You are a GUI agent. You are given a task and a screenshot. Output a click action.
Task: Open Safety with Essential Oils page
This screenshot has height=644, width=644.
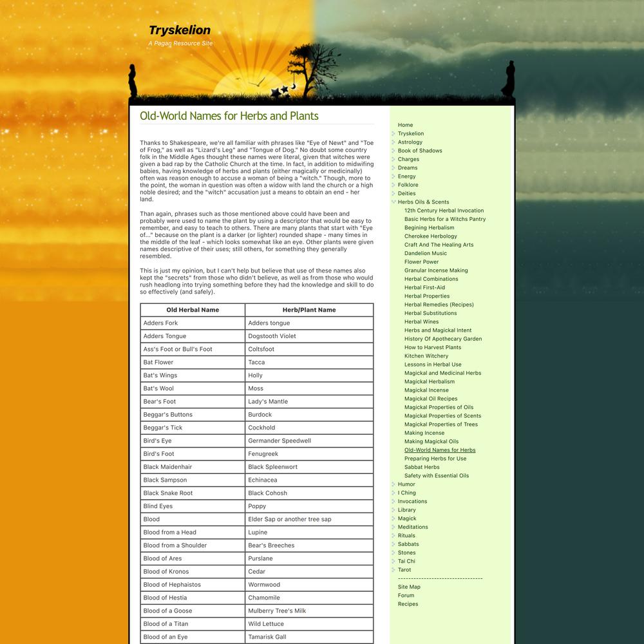tap(437, 476)
